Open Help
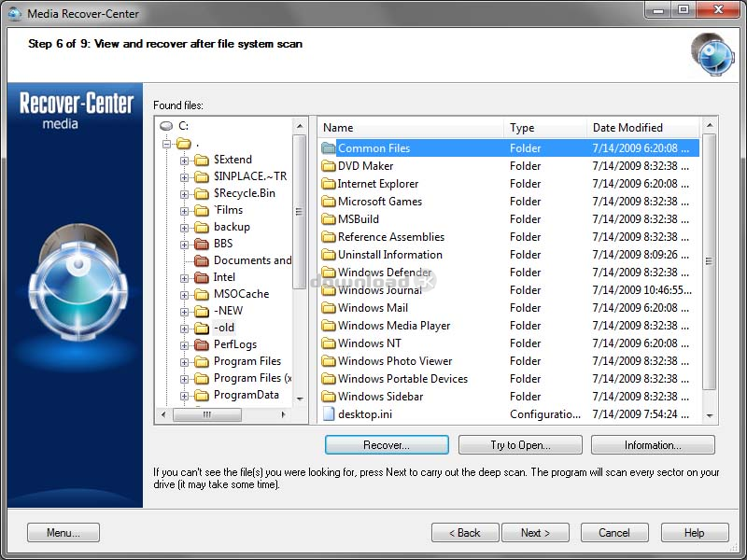Screen dimensions: 747x560 click(x=695, y=532)
